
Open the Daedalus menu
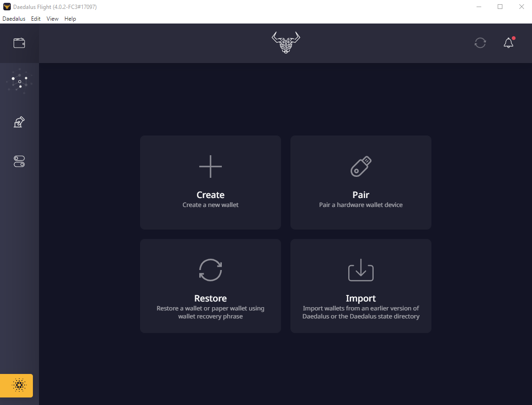click(14, 19)
